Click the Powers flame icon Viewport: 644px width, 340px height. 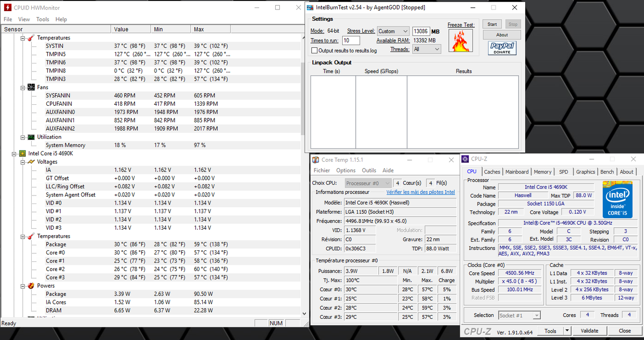tap(31, 286)
